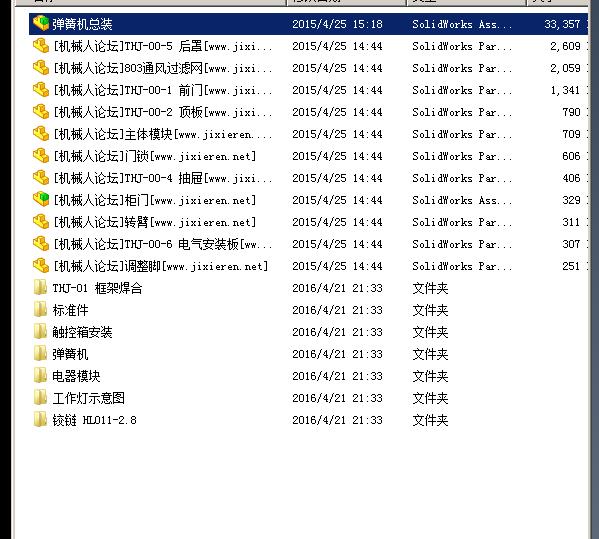Select file name THJ-00-4 抽屉
Screen dimensions: 599x539
click(x=164, y=178)
